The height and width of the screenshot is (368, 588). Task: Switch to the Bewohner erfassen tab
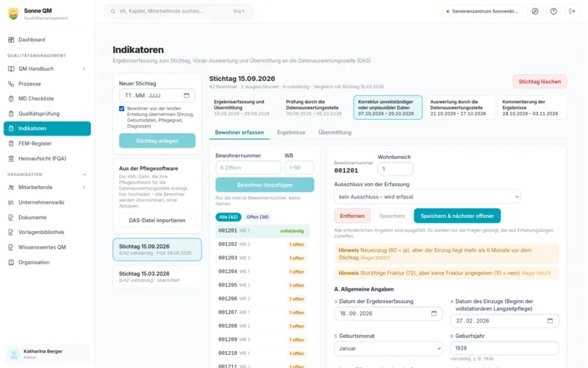tap(240, 132)
